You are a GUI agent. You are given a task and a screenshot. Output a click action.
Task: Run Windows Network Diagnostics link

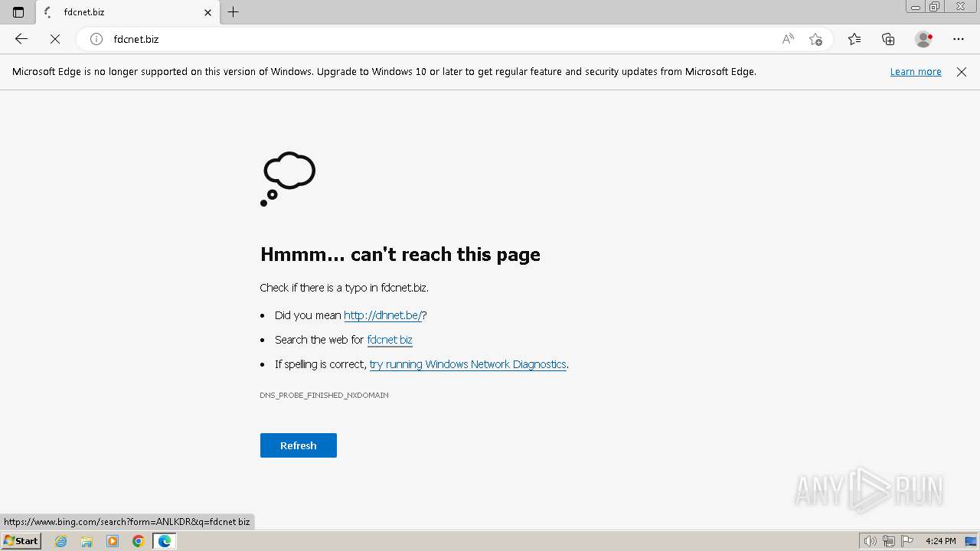coord(468,364)
